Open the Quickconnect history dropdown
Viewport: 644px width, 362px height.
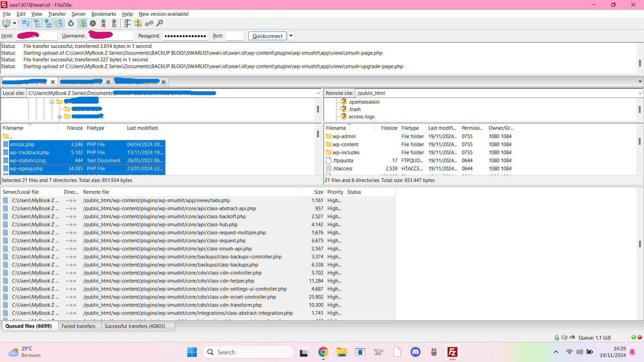(291, 36)
